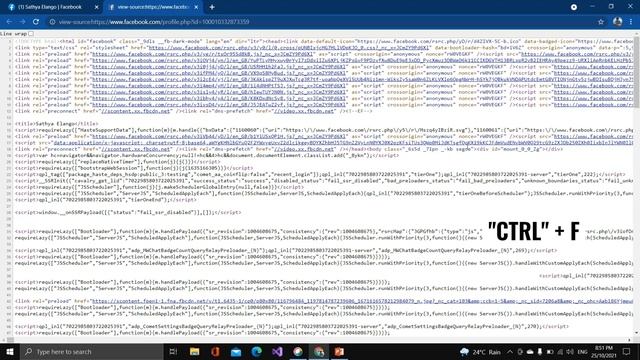Screen dimensions: 640x360
Task: Open File Explorer from the taskbar
Action: click(195, 351)
